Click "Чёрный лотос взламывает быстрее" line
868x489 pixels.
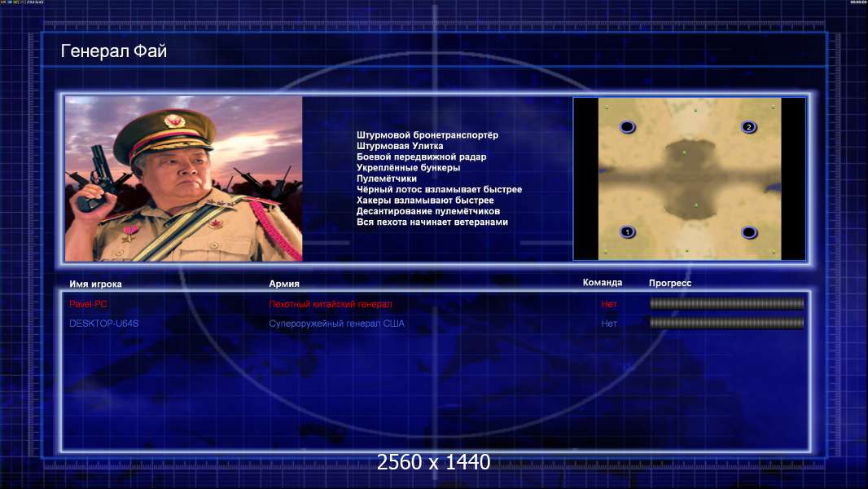click(439, 189)
